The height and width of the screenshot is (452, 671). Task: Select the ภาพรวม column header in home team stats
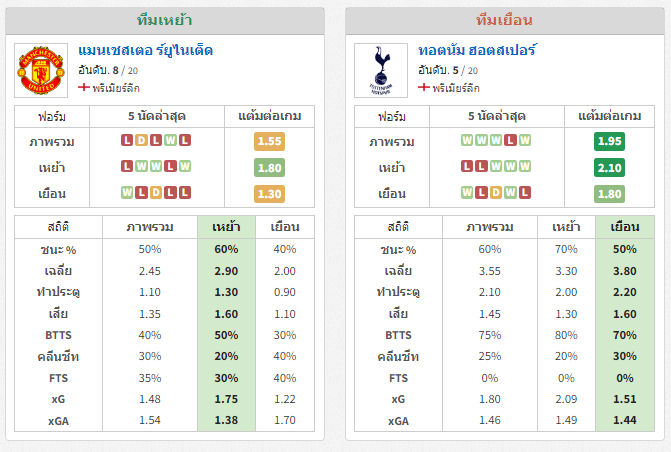pyautogui.click(x=150, y=227)
